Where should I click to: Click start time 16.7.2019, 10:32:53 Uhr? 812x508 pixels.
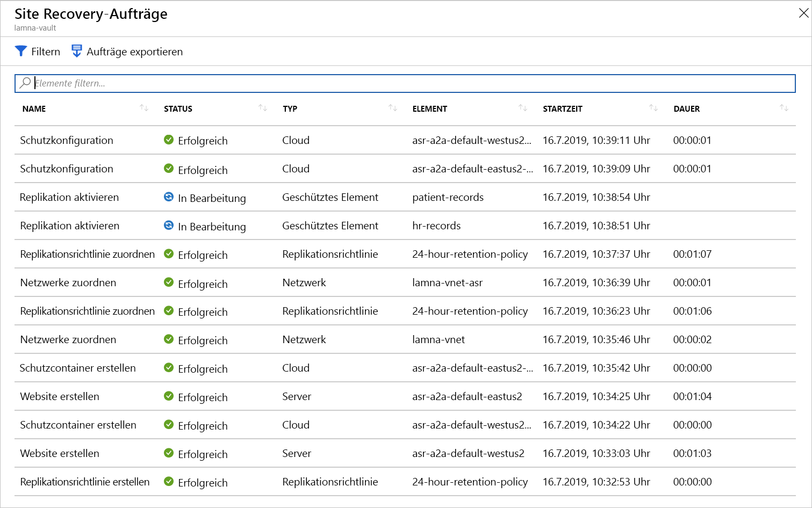click(597, 482)
